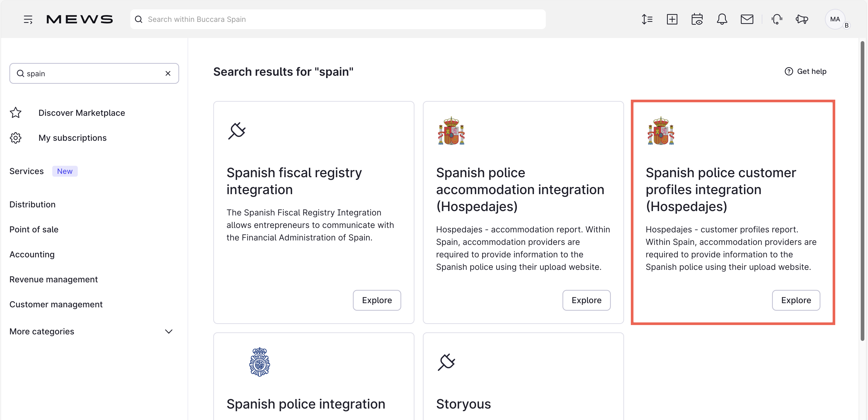This screenshot has height=420, width=868.
Task: Explore the Spanish fiscal registry integration
Action: tap(377, 300)
